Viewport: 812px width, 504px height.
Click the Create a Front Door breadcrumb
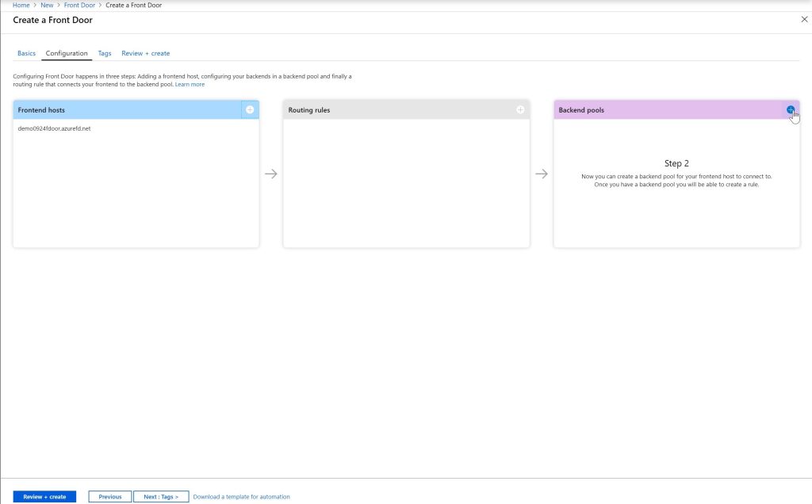[x=133, y=6]
